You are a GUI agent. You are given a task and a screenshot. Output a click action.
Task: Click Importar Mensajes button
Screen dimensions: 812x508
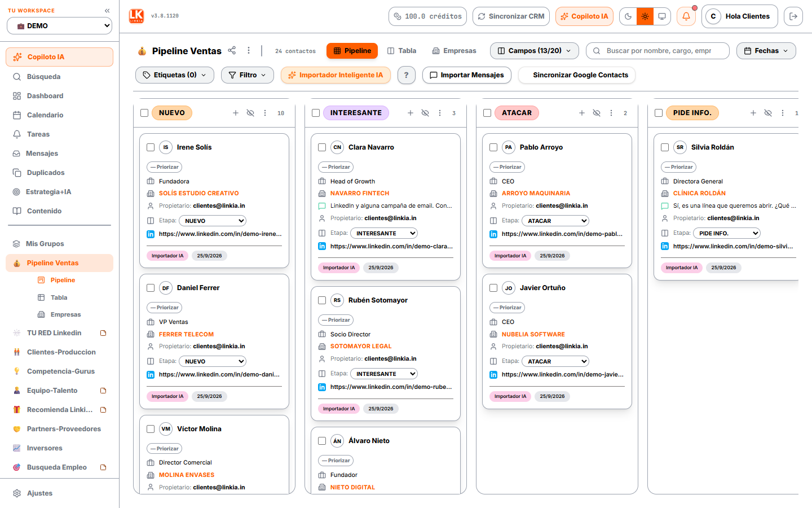(466, 75)
